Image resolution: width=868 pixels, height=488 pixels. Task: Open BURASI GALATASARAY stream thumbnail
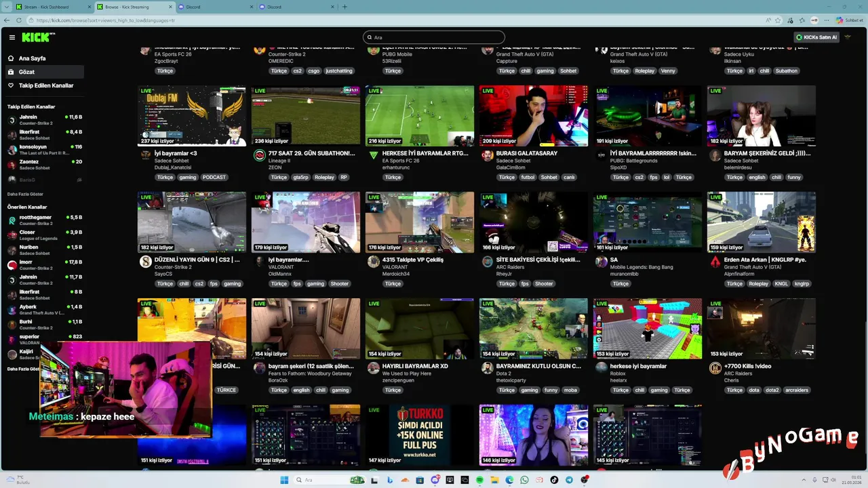(x=534, y=116)
